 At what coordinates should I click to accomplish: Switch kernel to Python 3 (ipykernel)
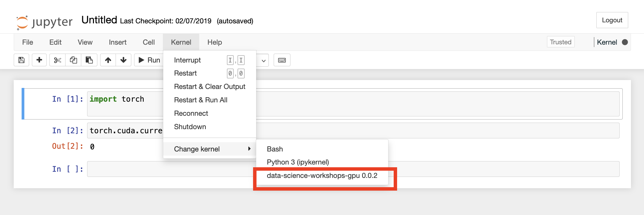[x=322, y=162]
